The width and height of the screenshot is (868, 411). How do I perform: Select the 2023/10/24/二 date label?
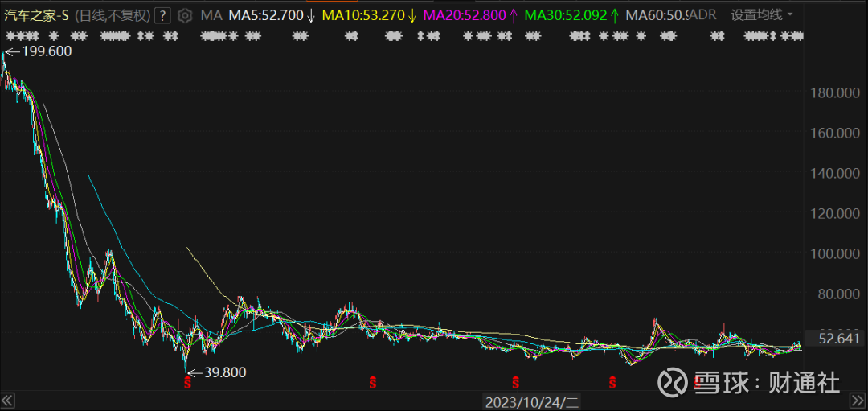[533, 401]
